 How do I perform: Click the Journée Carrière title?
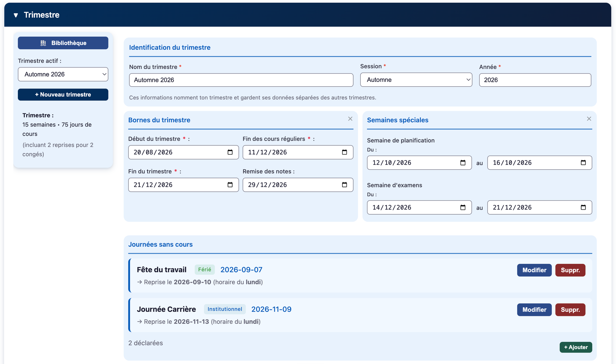tap(166, 309)
